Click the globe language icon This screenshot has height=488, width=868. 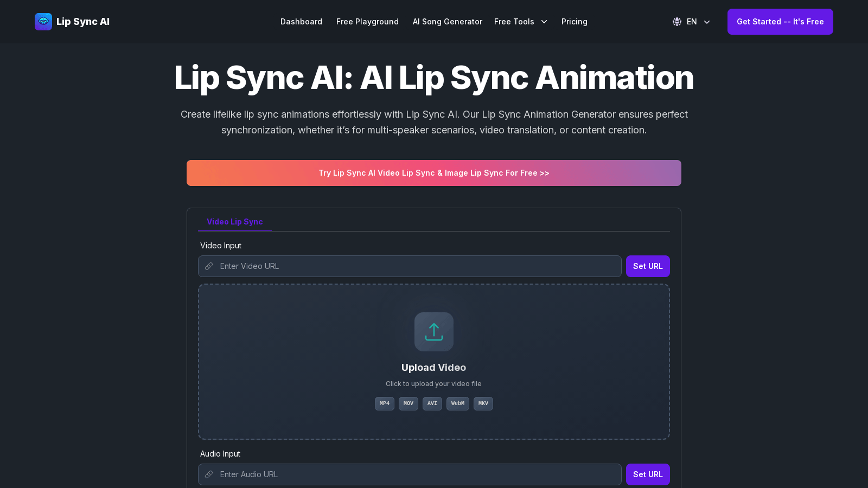677,22
